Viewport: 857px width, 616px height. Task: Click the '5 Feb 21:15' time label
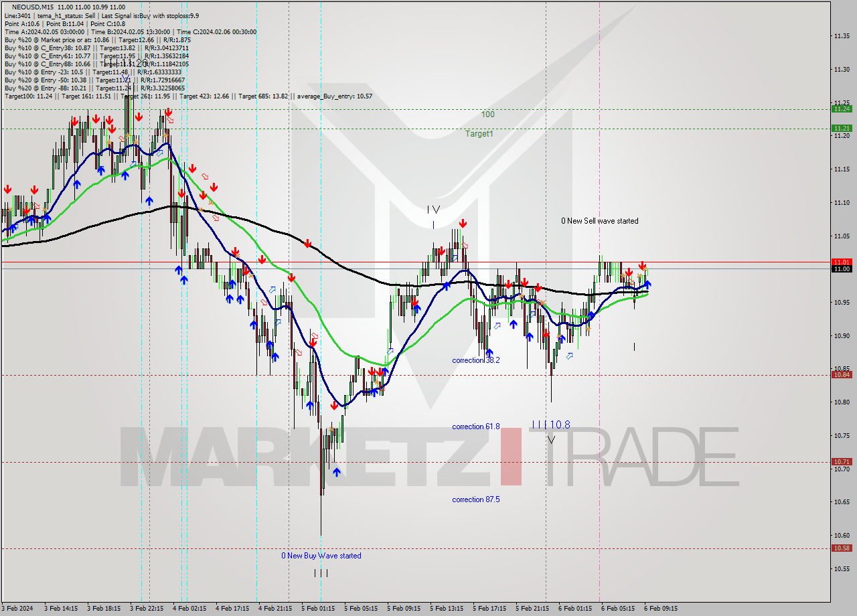532,609
